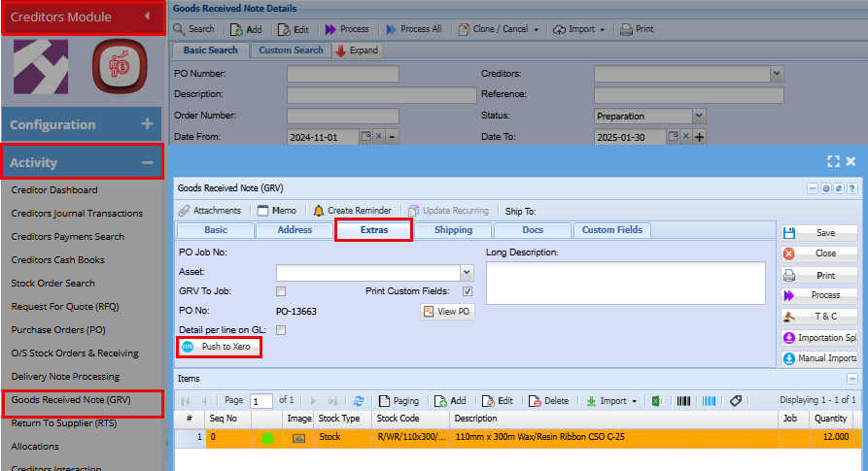868x471 pixels.
Task: Switch to the Shipping tab
Action: pyautogui.click(x=453, y=230)
